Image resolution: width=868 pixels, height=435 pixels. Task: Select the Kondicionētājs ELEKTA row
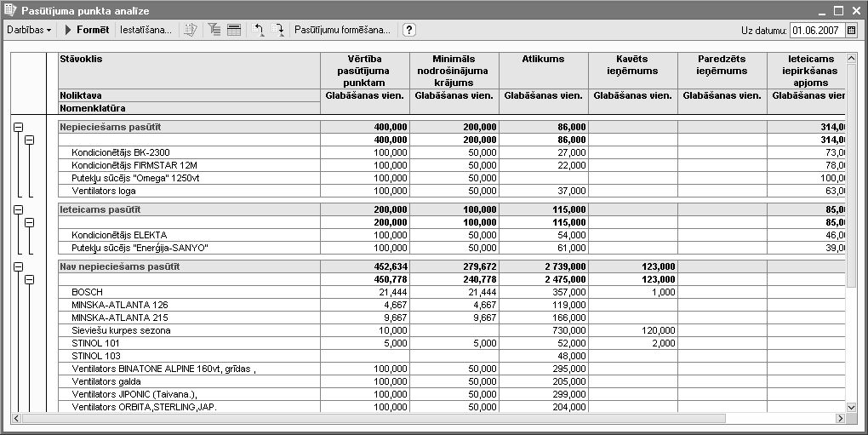coord(119,235)
